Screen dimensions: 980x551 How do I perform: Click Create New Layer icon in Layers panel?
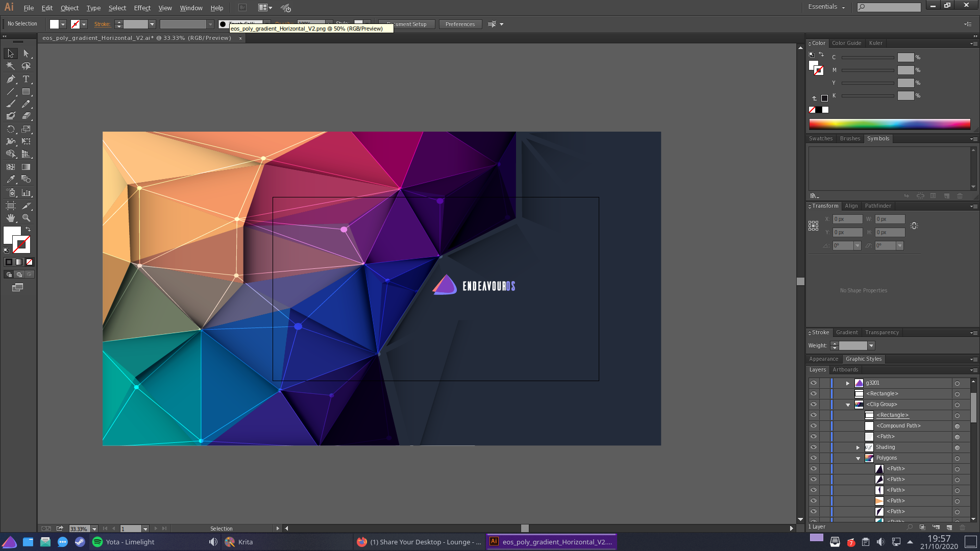pyautogui.click(x=949, y=527)
